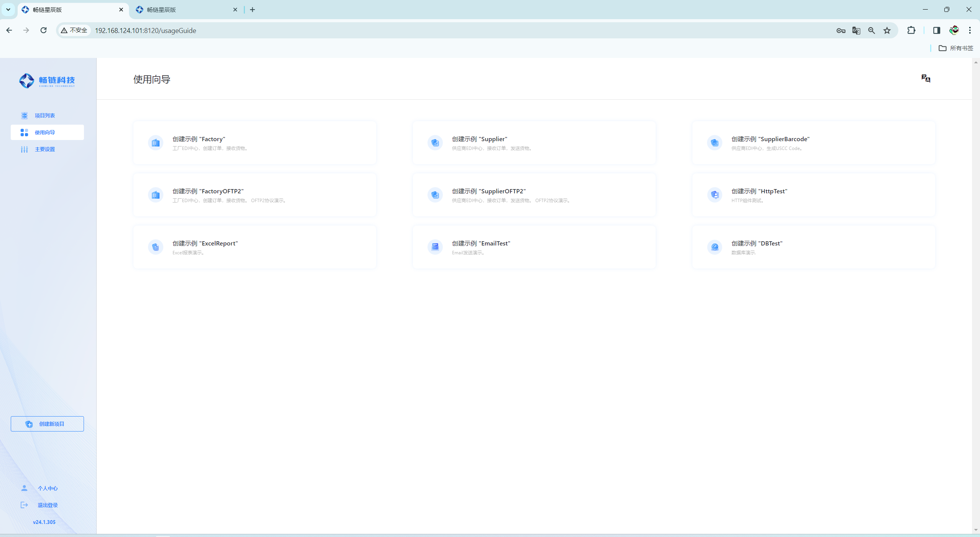Viewport: 980px width, 537px height.
Task: Click the SupplierBarcode example icon
Action: [714, 143]
